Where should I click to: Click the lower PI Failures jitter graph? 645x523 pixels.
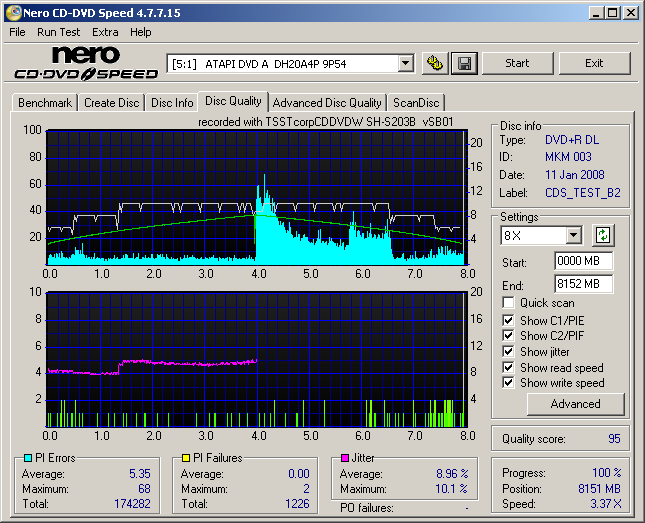[x=257, y=360]
